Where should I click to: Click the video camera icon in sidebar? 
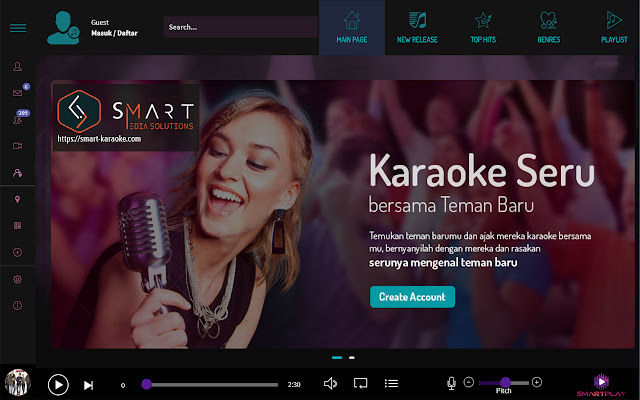[17, 146]
